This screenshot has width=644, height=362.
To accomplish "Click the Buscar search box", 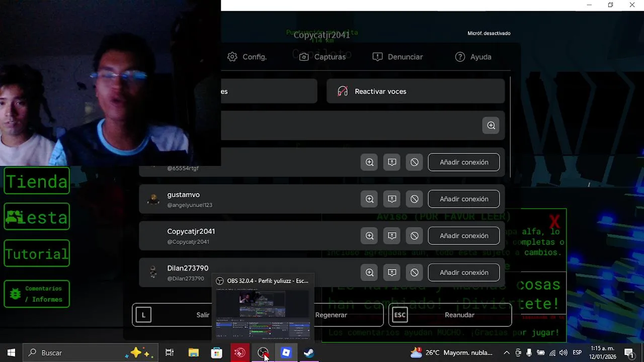I will point(91,353).
